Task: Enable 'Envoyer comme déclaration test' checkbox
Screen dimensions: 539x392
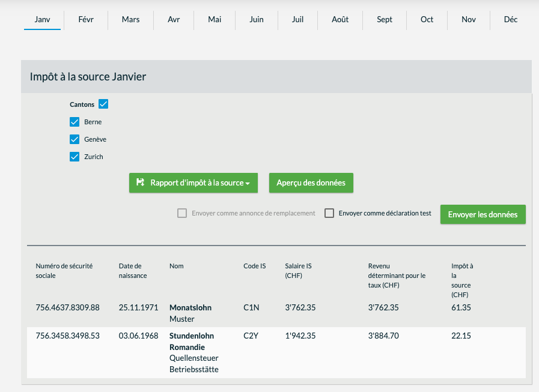Action: (329, 213)
